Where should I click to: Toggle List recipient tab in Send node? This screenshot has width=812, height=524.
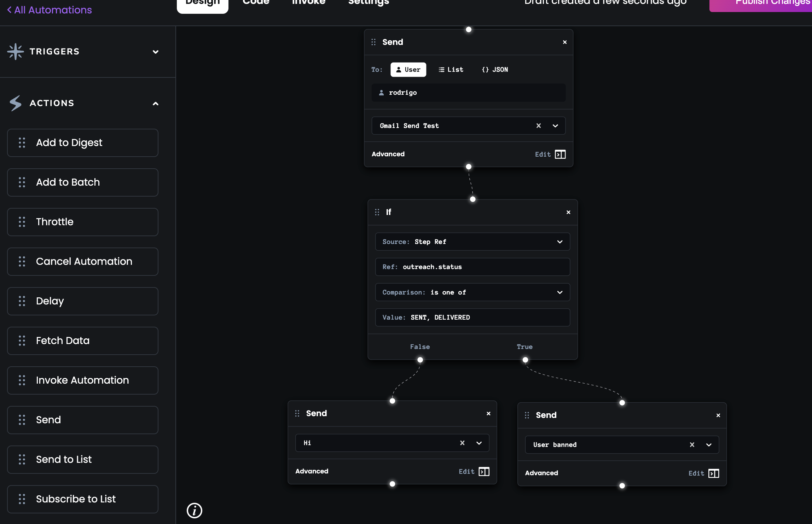451,70
